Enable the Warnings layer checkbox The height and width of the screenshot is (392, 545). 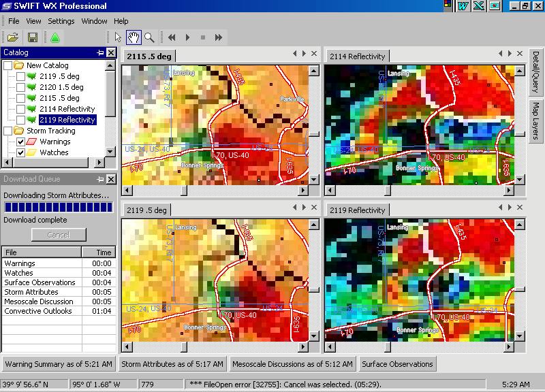tap(20, 142)
